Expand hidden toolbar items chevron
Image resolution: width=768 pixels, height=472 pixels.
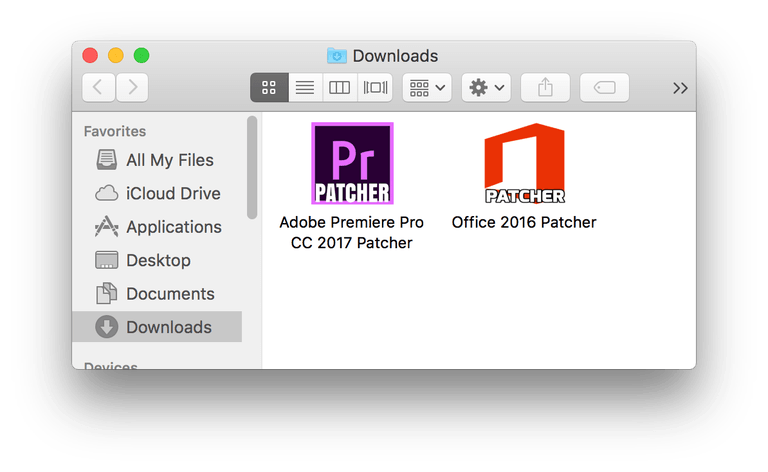click(680, 88)
